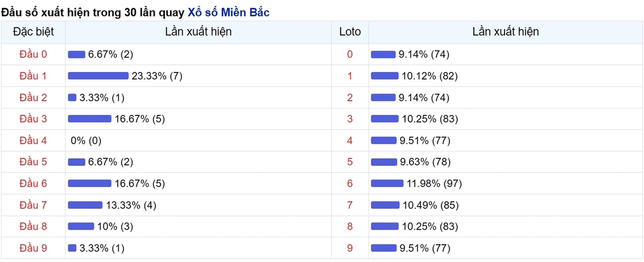Viewport: 644px width, 262px height.
Task: Select the Đầu 0 row label
Action: [33, 54]
